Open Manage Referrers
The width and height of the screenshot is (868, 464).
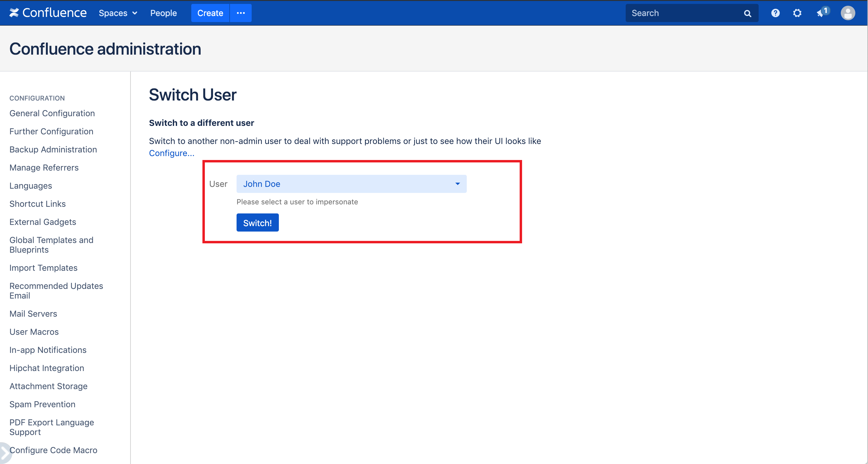[x=44, y=168]
